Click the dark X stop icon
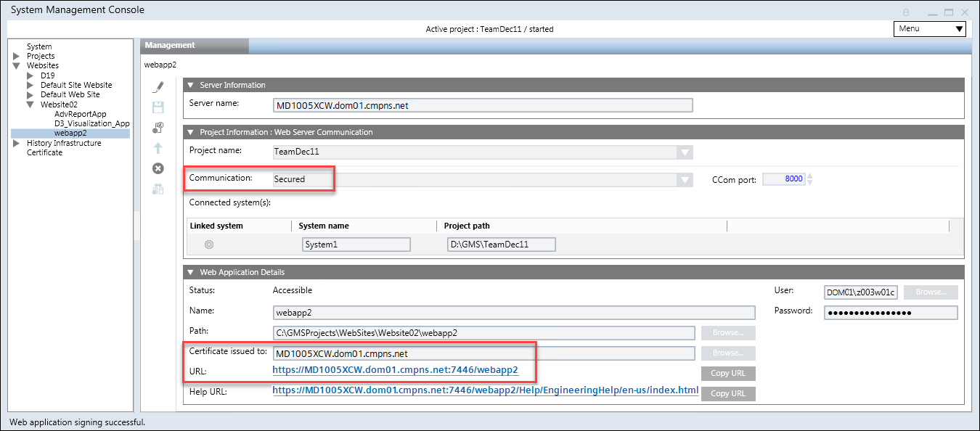980x431 pixels. tap(158, 168)
